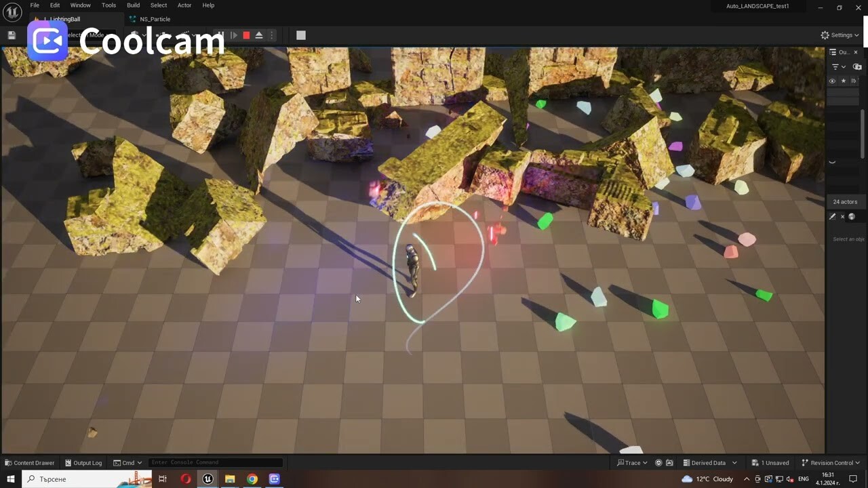Image resolution: width=868 pixels, height=488 pixels.
Task: Click the Eject icon in the play toolbar
Action: (x=259, y=35)
